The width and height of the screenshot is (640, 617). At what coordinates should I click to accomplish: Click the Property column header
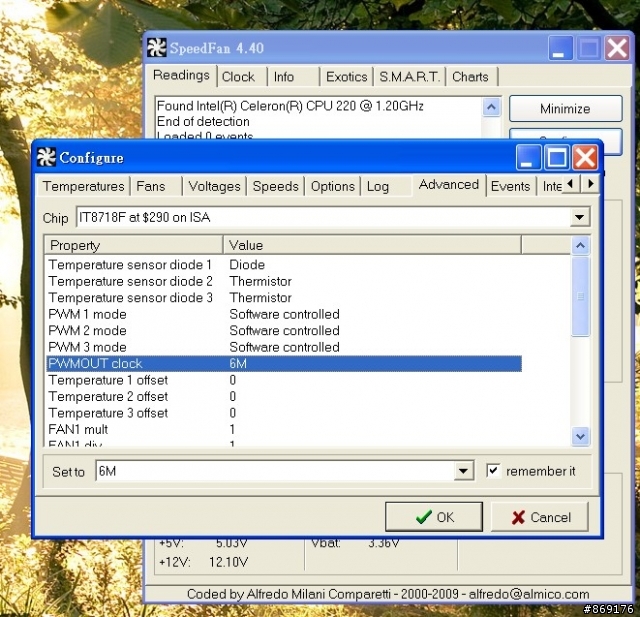133,245
